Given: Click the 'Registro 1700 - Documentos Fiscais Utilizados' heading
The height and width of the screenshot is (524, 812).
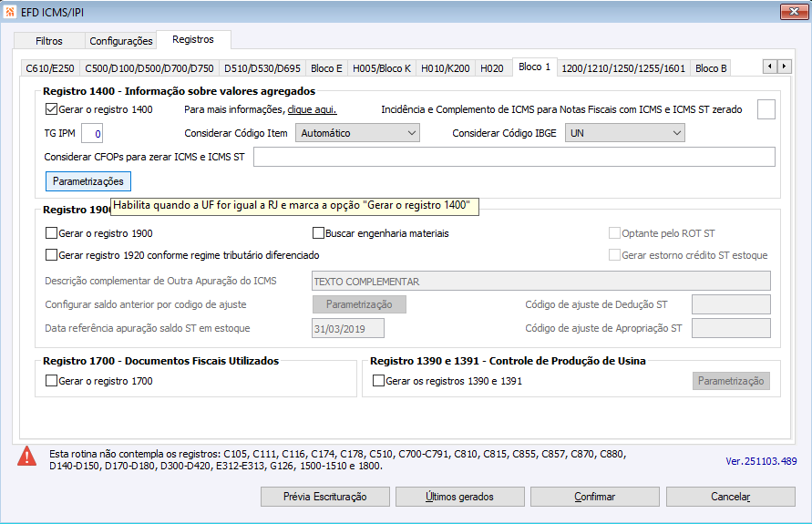Looking at the screenshot, I should pyautogui.click(x=161, y=361).
